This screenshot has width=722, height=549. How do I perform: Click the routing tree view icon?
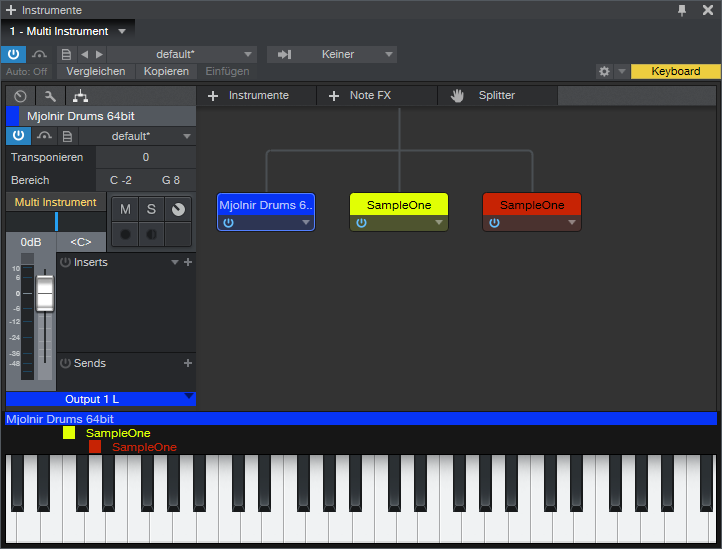(80, 96)
